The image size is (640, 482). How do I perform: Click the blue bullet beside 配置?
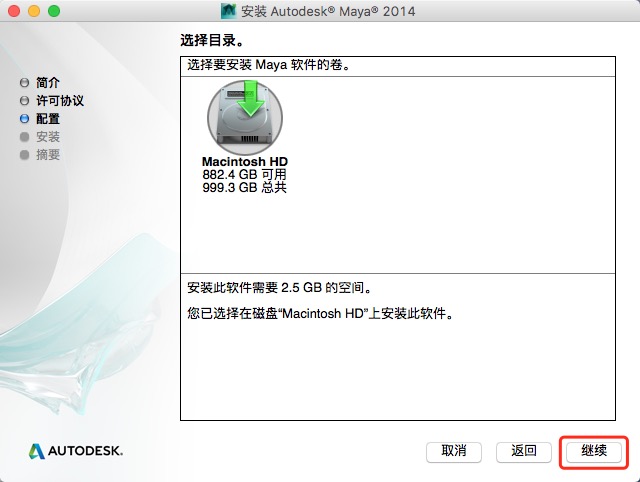point(24,118)
